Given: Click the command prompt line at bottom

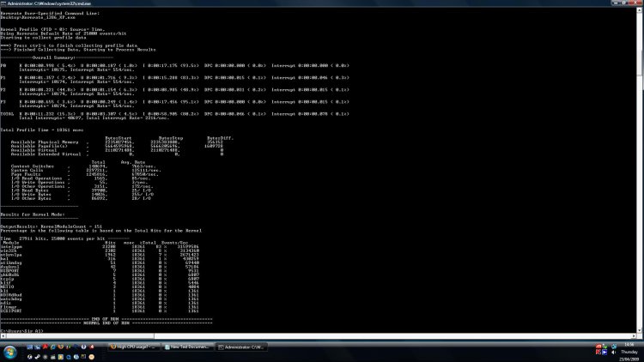Looking at the screenshot, I should (x=21, y=331).
